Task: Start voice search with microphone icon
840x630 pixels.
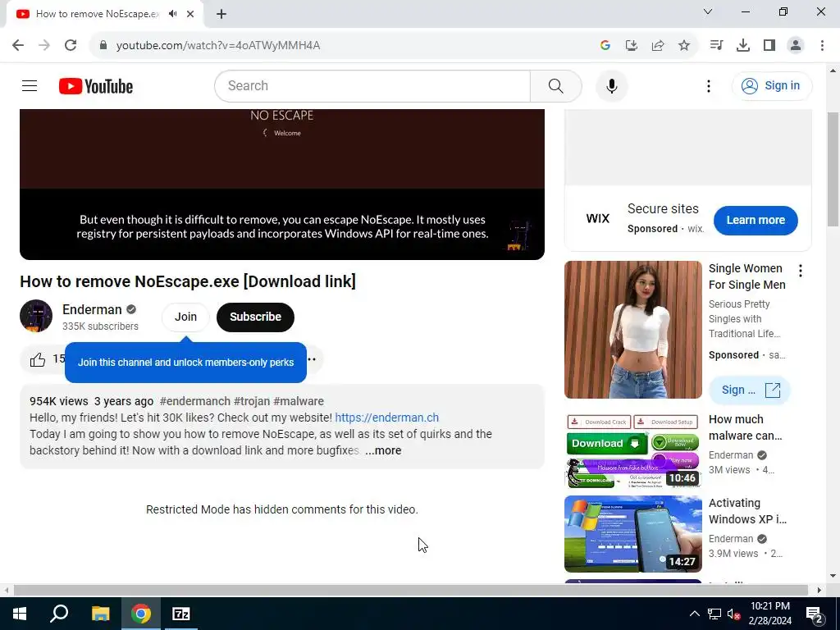Action: click(x=611, y=85)
